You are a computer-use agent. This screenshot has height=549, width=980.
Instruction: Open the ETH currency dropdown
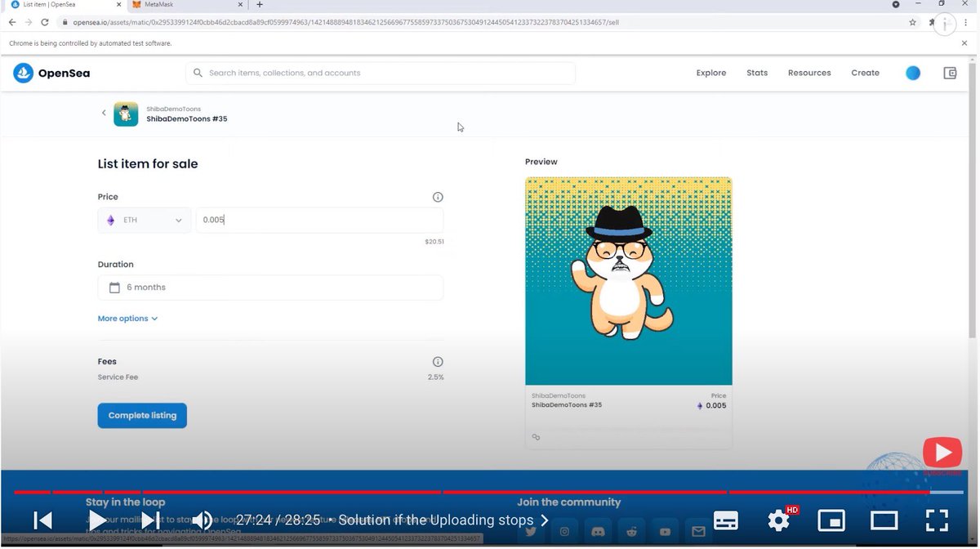pyautogui.click(x=145, y=219)
